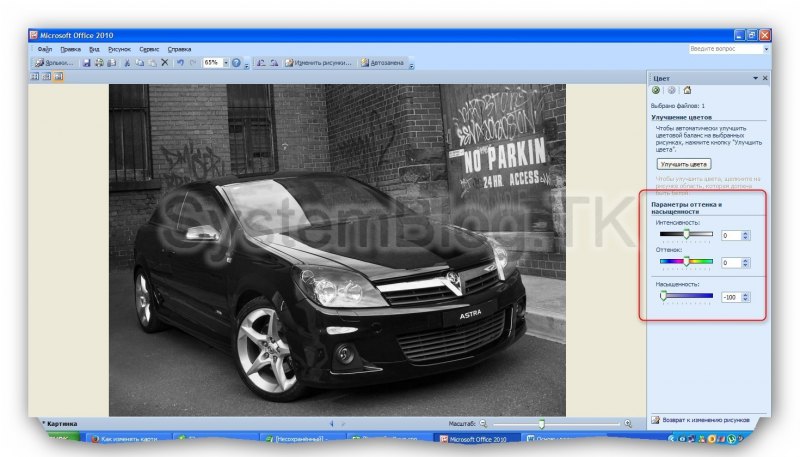This screenshot has height=457, width=800.
Task: Switch to '[Несохранённый]' taskbar window
Action: (x=303, y=439)
